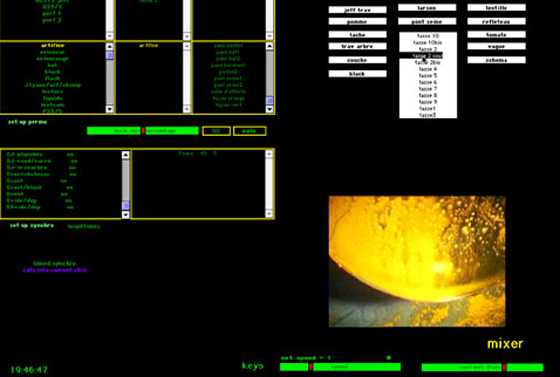Pick "tasse 9" in the open list

tap(428, 102)
